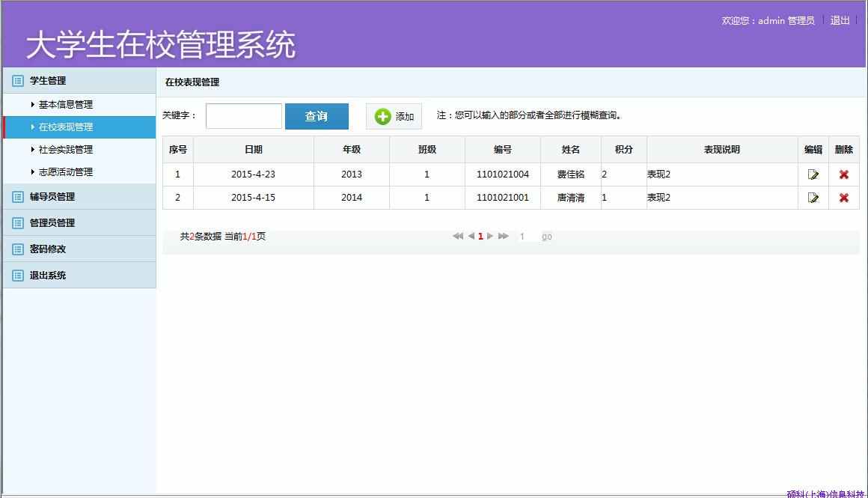Click date cell 2015-4-15
Viewport: 868px width, 498px height.
253,198
